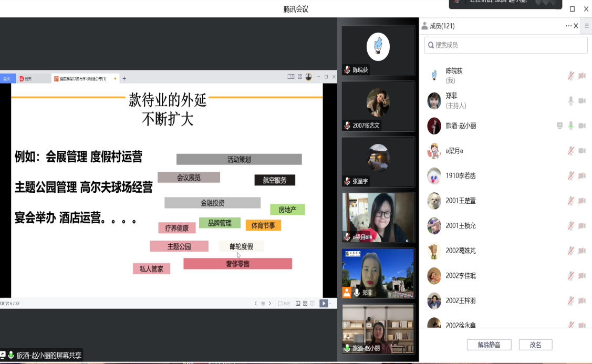This screenshot has width=592, height=364.
Task: Go to previous slide with left chevron
Action: [x=256, y=303]
